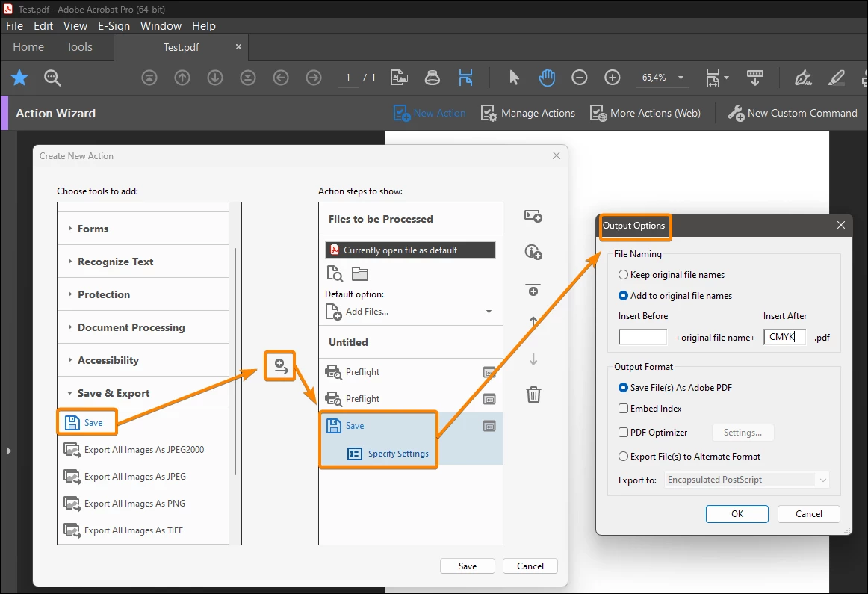
Task: Toggle settings panel for Save step
Action: click(x=489, y=426)
